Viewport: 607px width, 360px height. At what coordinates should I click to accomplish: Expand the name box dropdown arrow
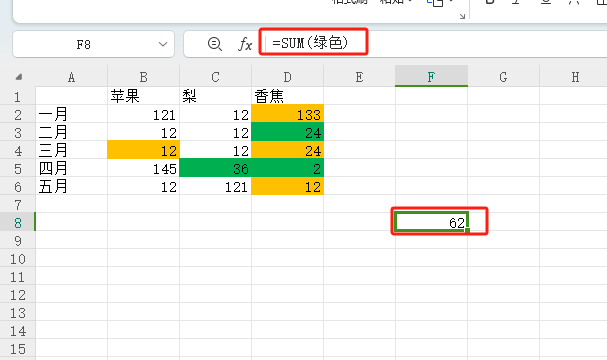[163, 44]
